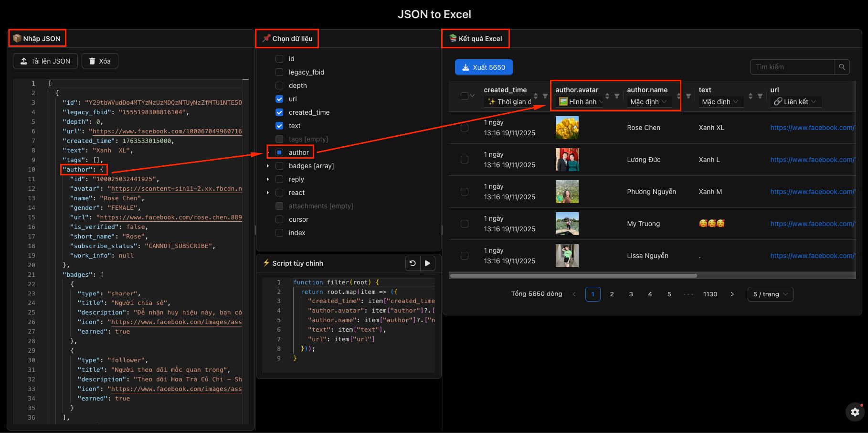Click the filter icon of the author.avatar column
This screenshot has width=868, height=433.
617,96
